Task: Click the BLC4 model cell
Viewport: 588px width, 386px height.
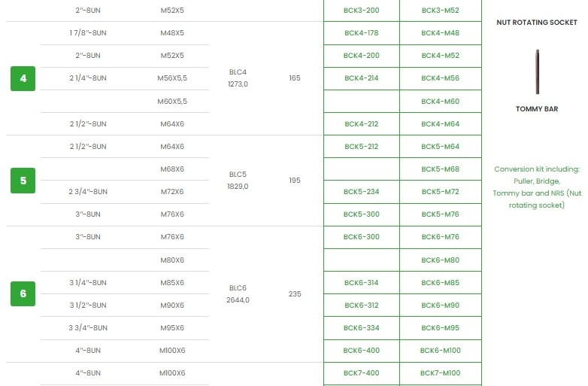Action: point(238,78)
